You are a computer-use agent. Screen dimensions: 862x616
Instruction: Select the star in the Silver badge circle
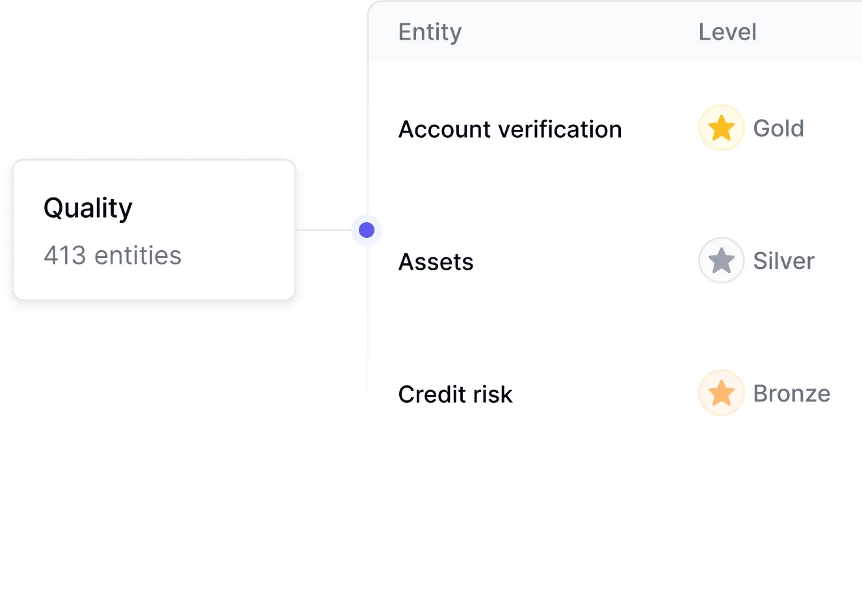pyautogui.click(x=721, y=261)
